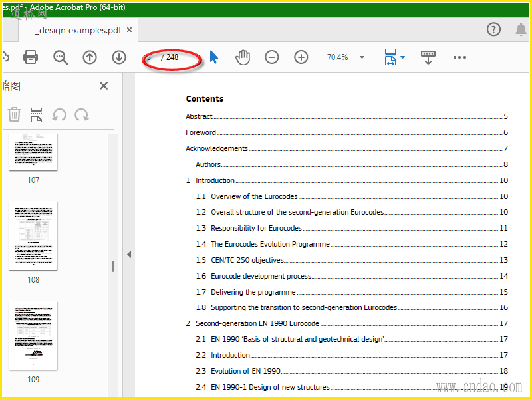
Task: Rotate page counterclockwise icon
Action: tap(59, 114)
